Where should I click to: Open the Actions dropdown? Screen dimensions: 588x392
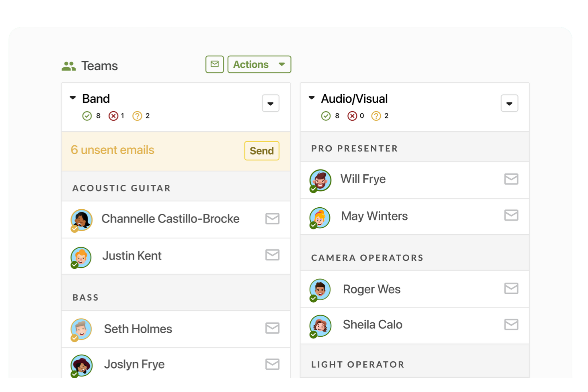tap(259, 64)
